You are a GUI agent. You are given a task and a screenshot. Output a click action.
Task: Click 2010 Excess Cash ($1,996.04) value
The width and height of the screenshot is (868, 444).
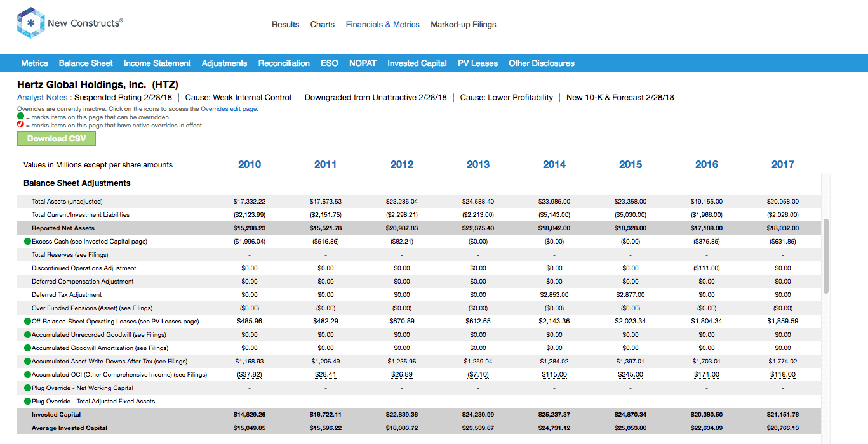point(250,242)
